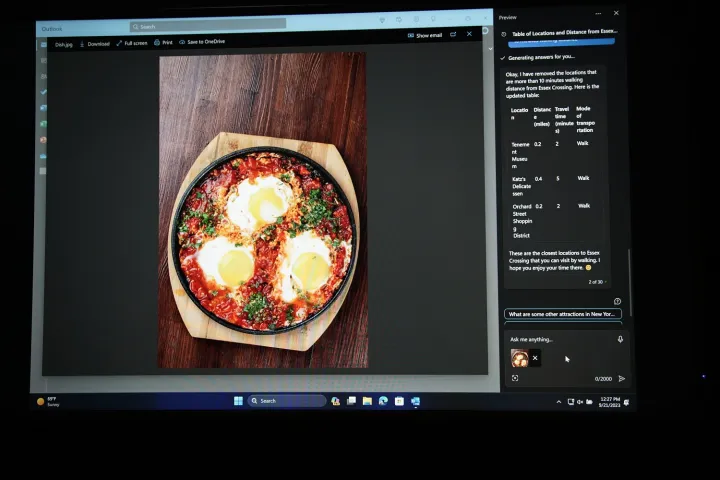
Task: Close the Copilot Preview sidebar
Action: click(616, 13)
